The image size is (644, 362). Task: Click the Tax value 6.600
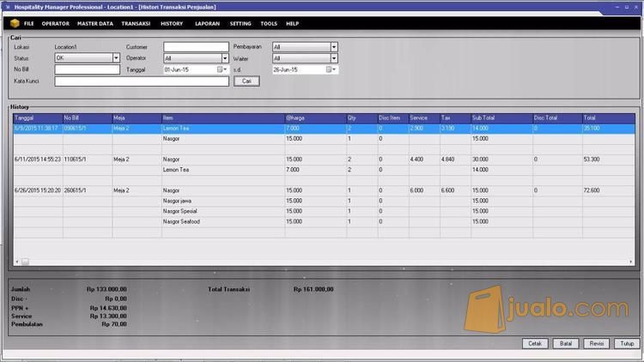(447, 190)
